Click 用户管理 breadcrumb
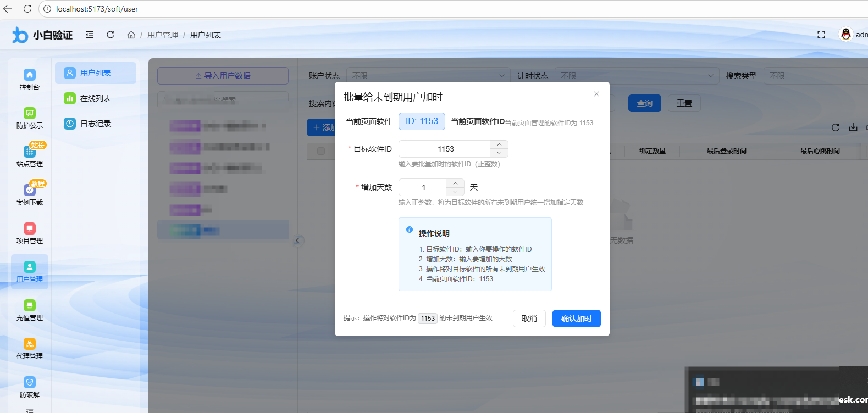Image resolution: width=868 pixels, height=413 pixels. (x=163, y=35)
